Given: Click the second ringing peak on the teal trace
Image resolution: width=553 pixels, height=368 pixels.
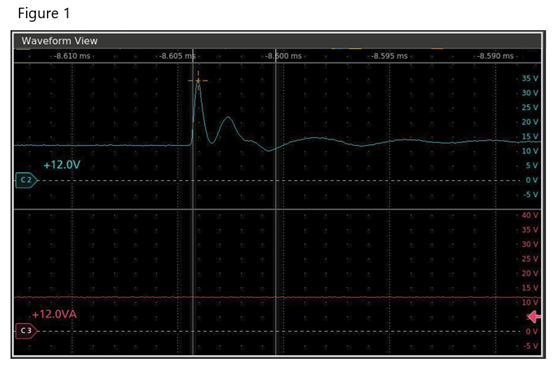Looking at the screenshot, I should (x=229, y=118).
